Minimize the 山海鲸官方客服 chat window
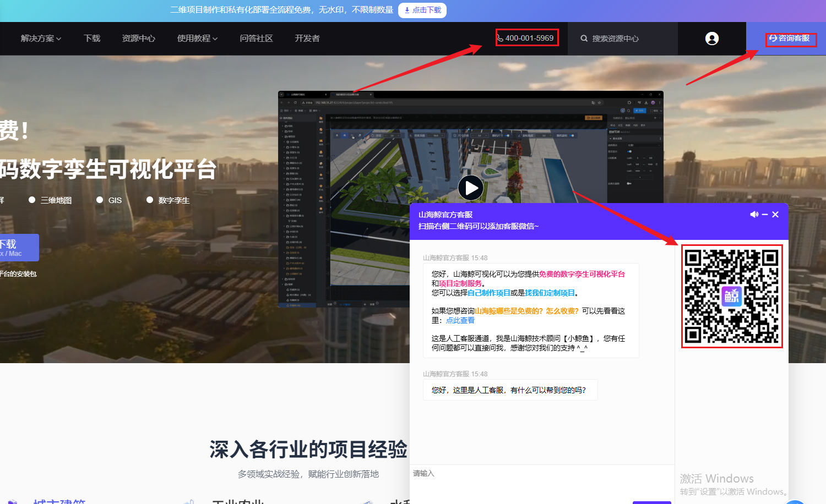 [x=765, y=215]
